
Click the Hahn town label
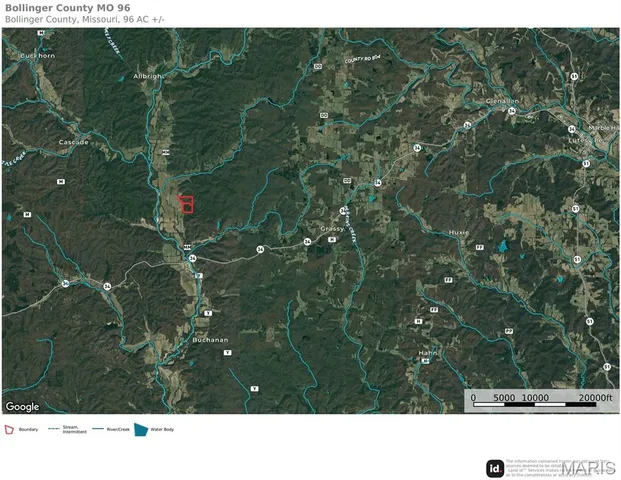(x=428, y=353)
